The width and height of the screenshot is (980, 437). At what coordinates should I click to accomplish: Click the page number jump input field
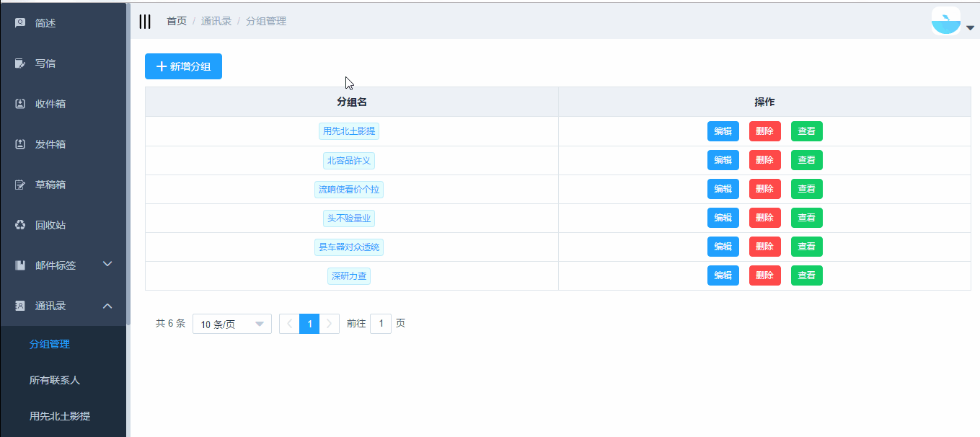380,324
